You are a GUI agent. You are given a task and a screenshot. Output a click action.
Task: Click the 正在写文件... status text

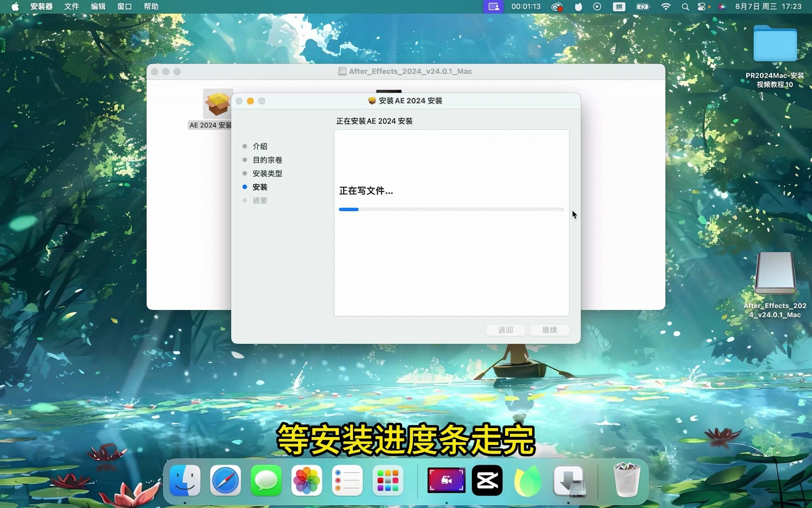(x=366, y=191)
